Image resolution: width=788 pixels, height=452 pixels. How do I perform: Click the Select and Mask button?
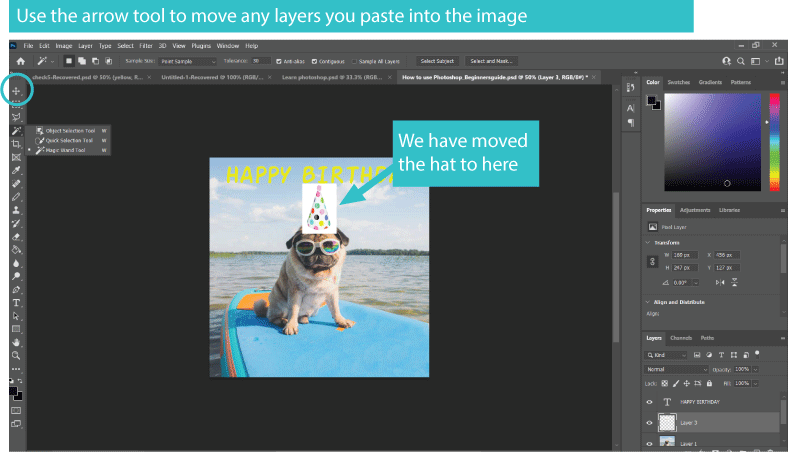click(x=492, y=61)
